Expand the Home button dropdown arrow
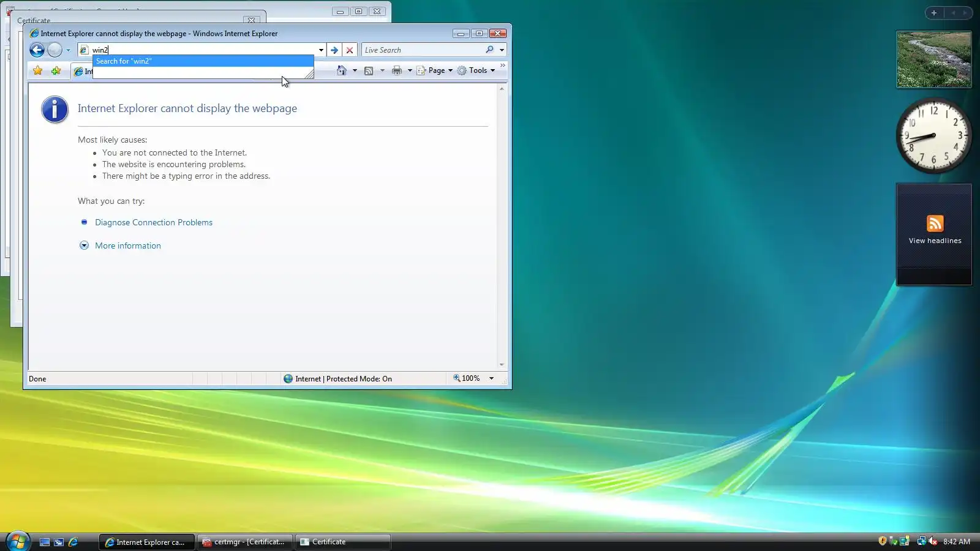 pos(355,70)
